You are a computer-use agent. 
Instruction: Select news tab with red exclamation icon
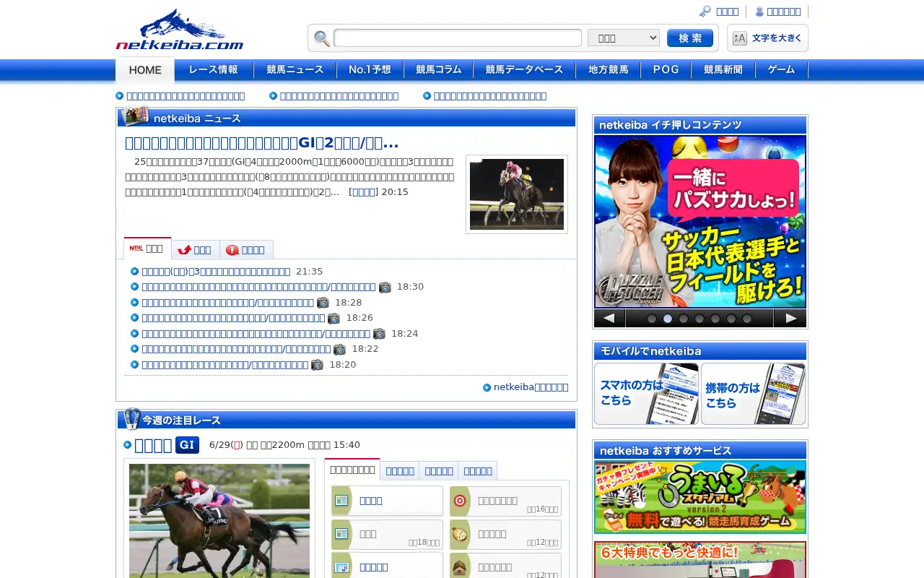[x=246, y=249]
